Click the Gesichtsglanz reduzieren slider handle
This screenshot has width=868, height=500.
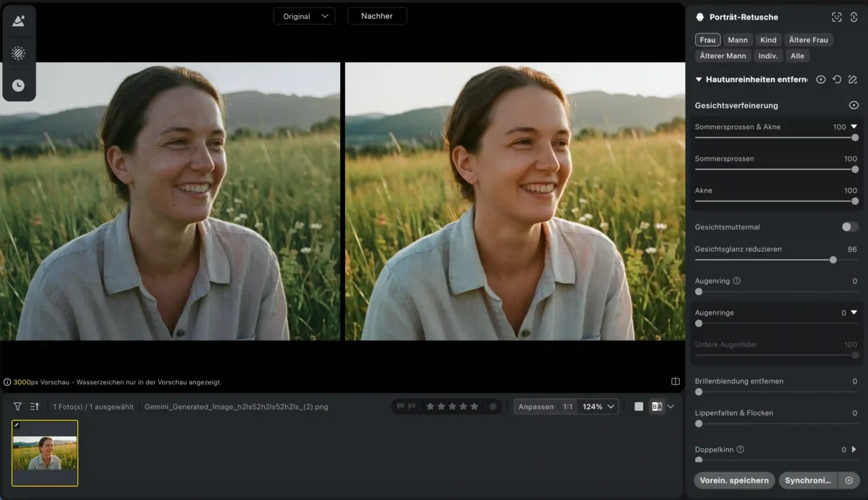(x=833, y=260)
